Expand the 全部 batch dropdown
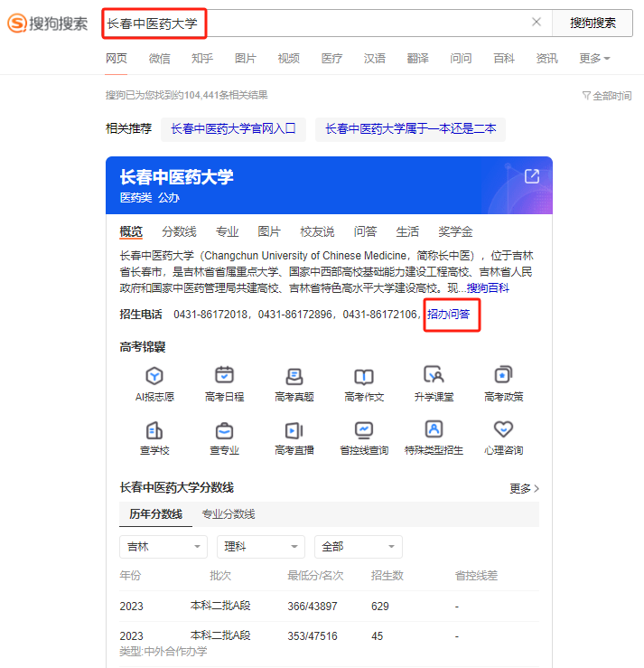The image size is (644, 668). pos(358,547)
